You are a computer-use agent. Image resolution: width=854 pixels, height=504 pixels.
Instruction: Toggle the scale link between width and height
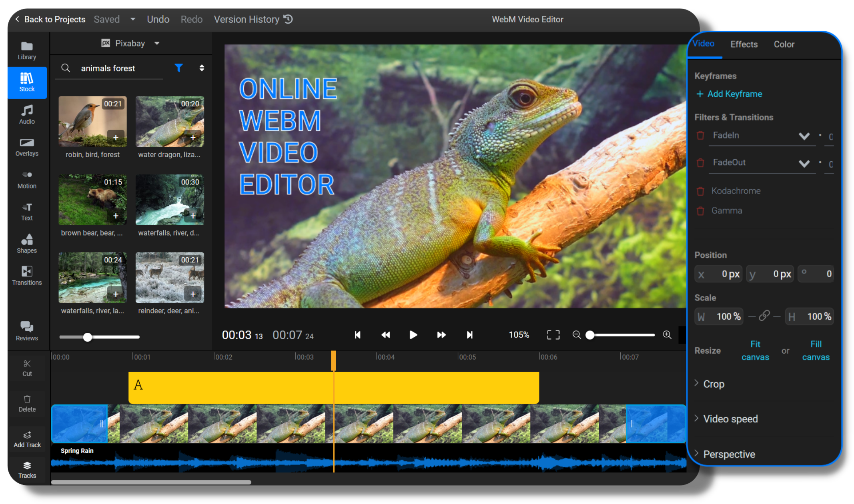pyautogui.click(x=764, y=316)
